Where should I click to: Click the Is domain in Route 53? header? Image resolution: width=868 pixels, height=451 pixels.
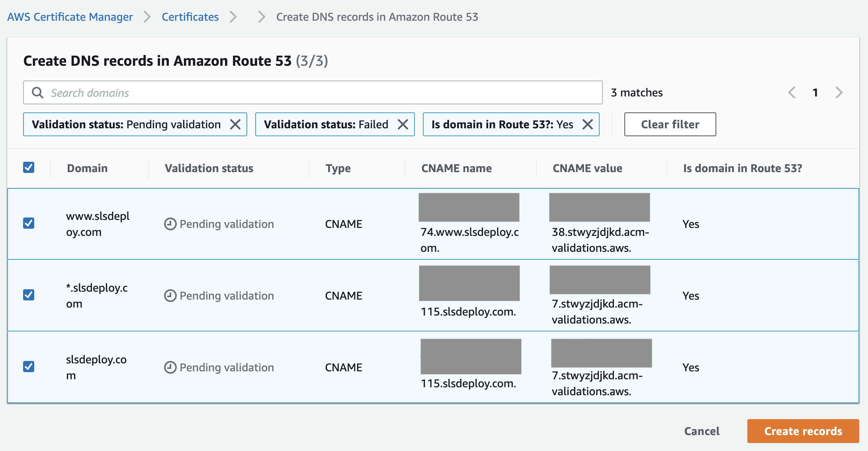pyautogui.click(x=743, y=168)
